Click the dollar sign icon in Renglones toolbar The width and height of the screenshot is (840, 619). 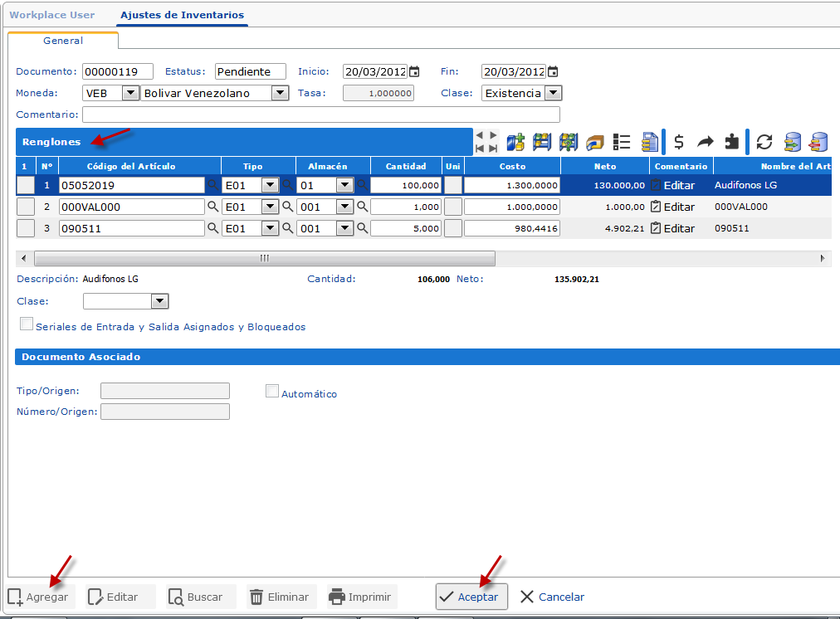679,142
